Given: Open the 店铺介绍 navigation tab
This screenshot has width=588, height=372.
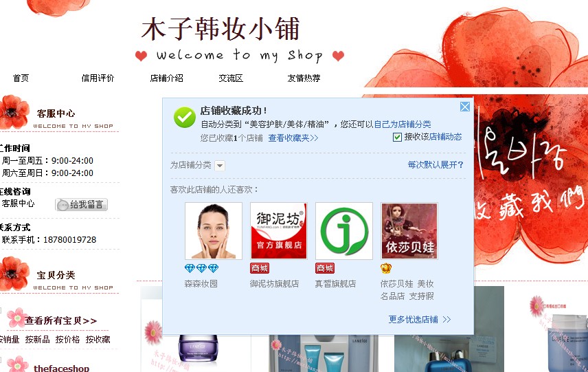Looking at the screenshot, I should pos(166,78).
